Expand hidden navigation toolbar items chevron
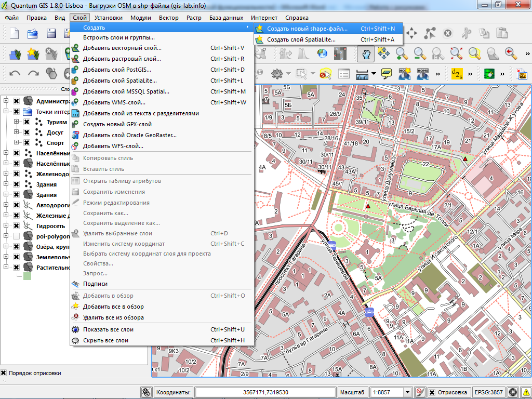The height and width of the screenshot is (399, 532). 527,54
